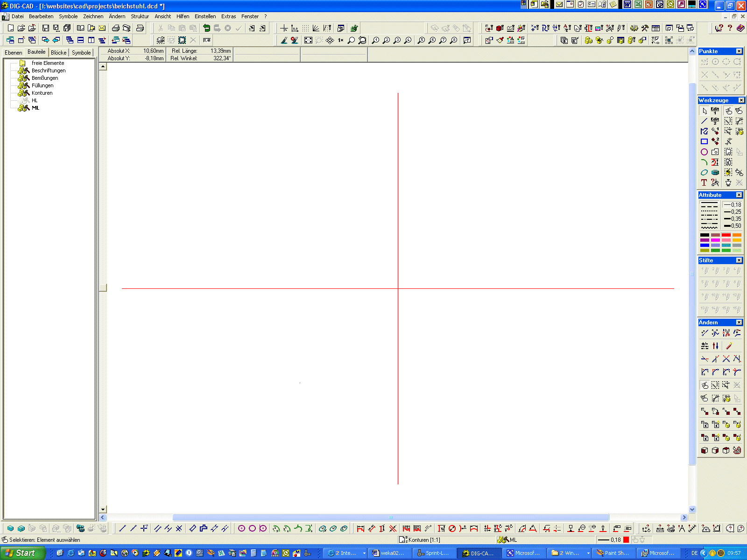Open the Struktur menu
This screenshot has width=747, height=560.
click(x=140, y=16)
